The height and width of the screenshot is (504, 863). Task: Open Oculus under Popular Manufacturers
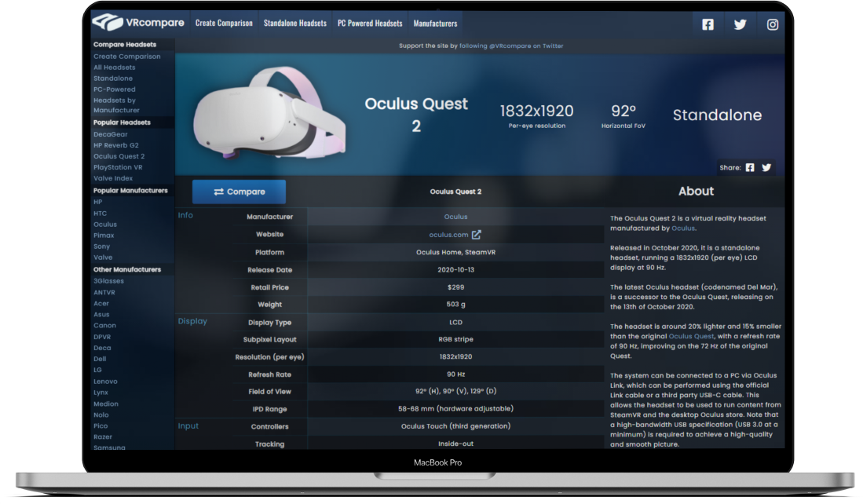click(x=105, y=225)
